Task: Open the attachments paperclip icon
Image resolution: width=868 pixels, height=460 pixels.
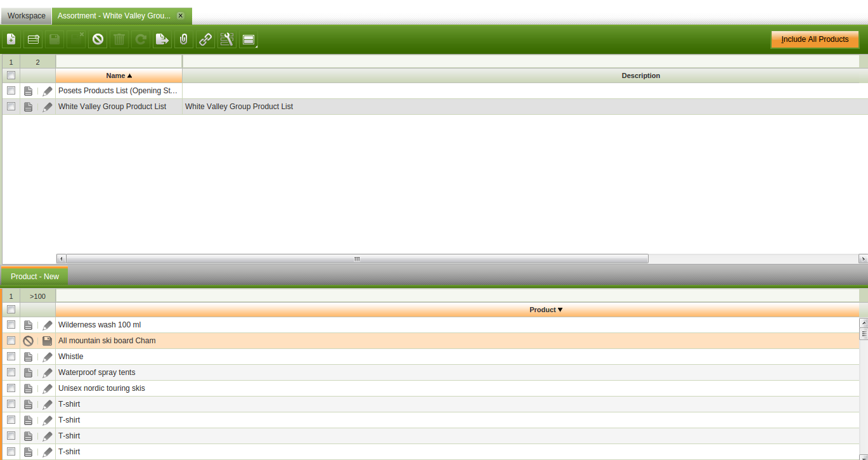Action: point(184,39)
